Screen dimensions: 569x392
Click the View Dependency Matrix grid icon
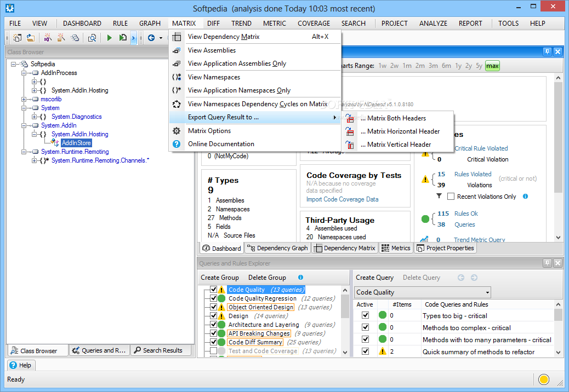point(177,37)
